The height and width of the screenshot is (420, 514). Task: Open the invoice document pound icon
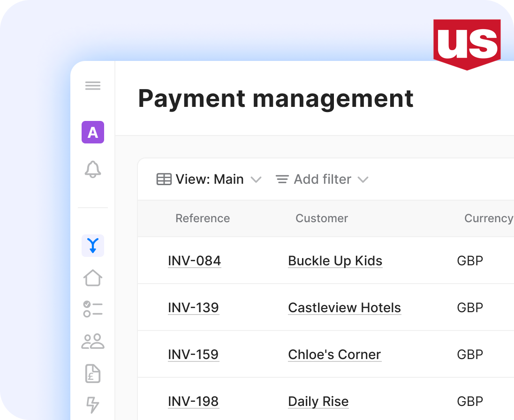coord(93,373)
